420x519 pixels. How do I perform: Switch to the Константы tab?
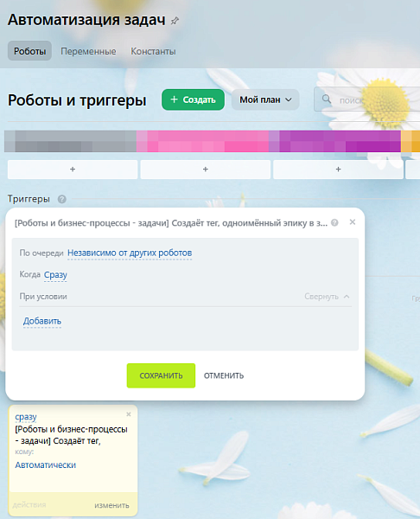click(x=153, y=51)
